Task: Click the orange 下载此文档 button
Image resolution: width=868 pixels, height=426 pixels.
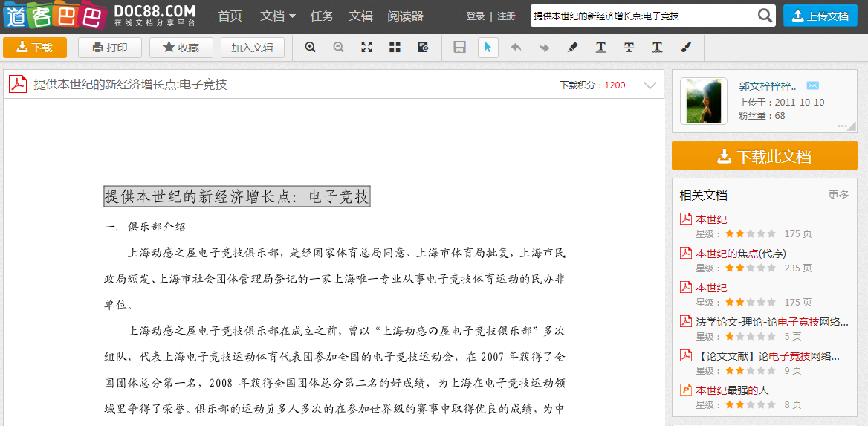Action: click(x=764, y=156)
